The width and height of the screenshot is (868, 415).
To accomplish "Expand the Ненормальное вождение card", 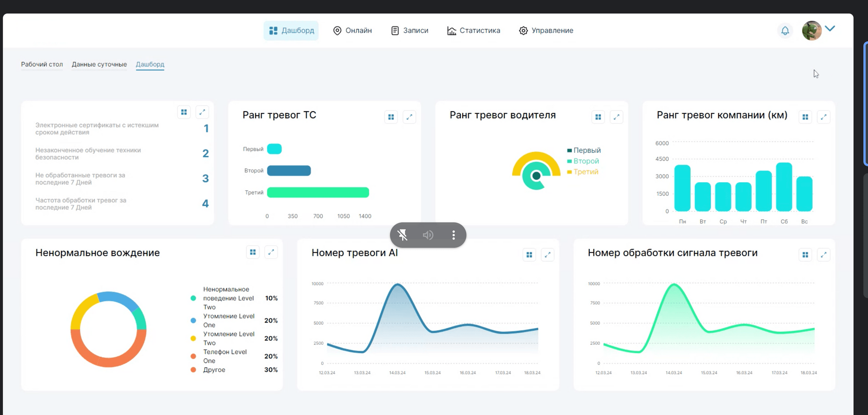I will click(x=271, y=252).
